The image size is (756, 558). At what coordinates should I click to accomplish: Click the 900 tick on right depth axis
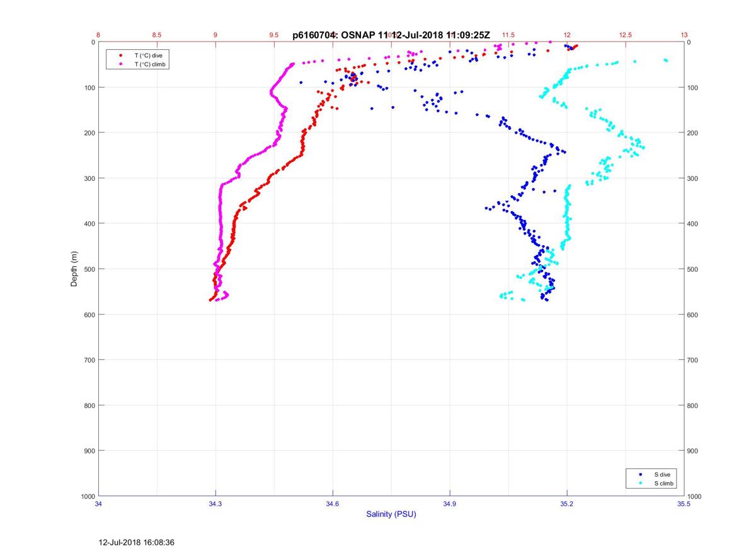692,451
